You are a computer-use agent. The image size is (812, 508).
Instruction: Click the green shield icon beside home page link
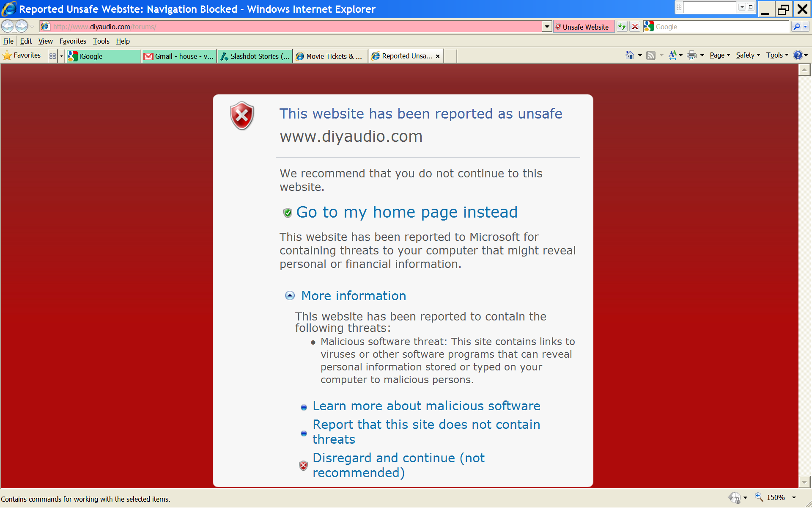[288, 213]
